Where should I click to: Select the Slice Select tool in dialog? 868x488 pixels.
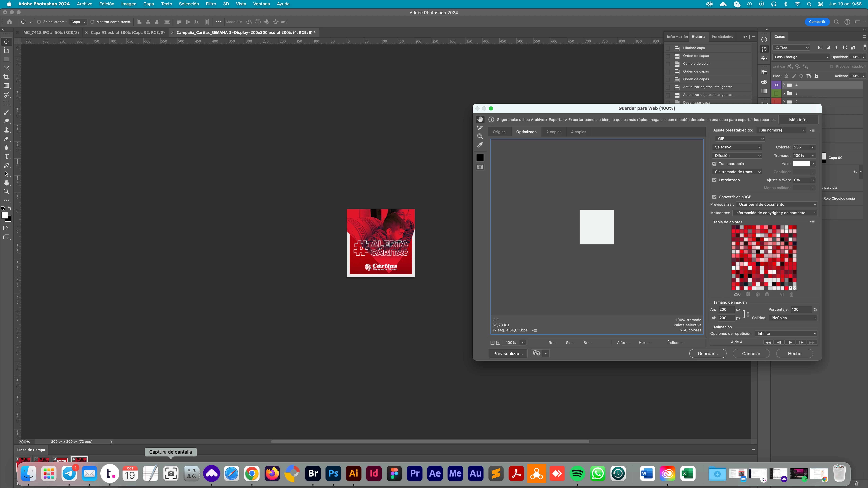tap(480, 128)
